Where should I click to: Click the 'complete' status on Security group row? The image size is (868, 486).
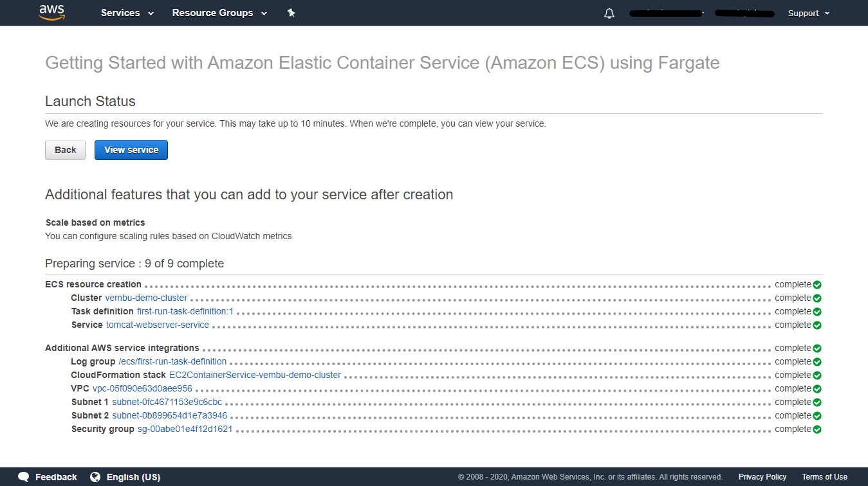point(793,429)
